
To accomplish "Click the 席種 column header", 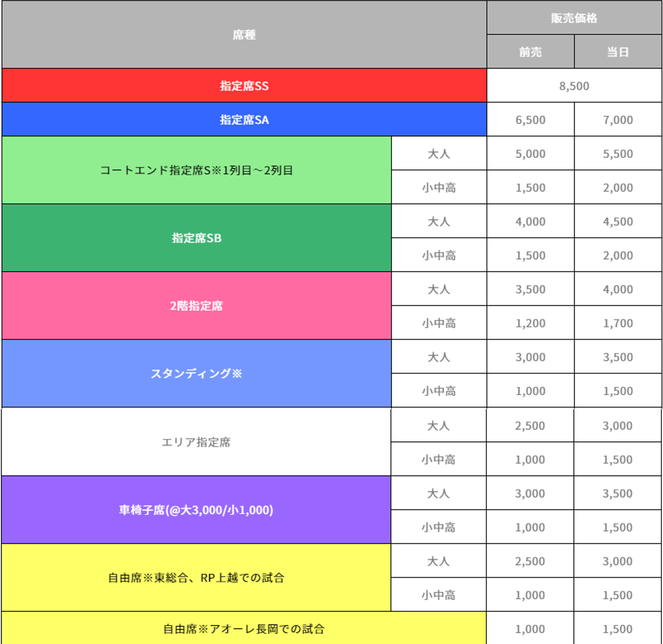I will coord(244,35).
